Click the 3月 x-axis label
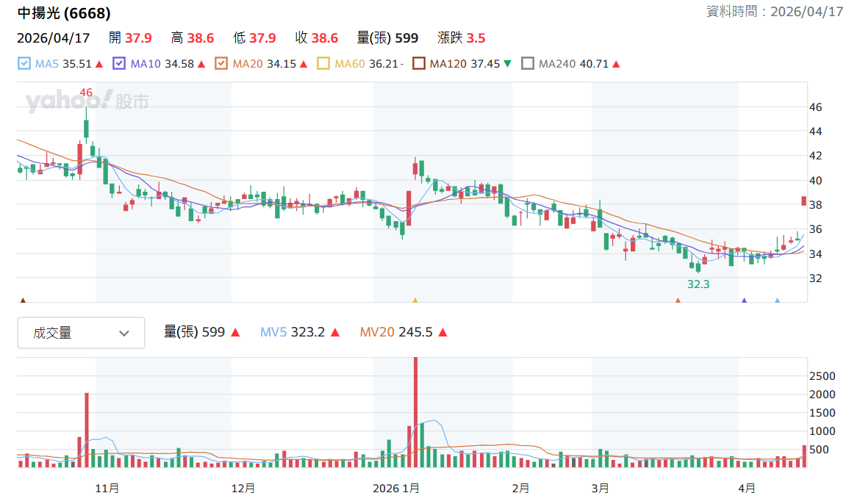The height and width of the screenshot is (504, 860). (600, 488)
